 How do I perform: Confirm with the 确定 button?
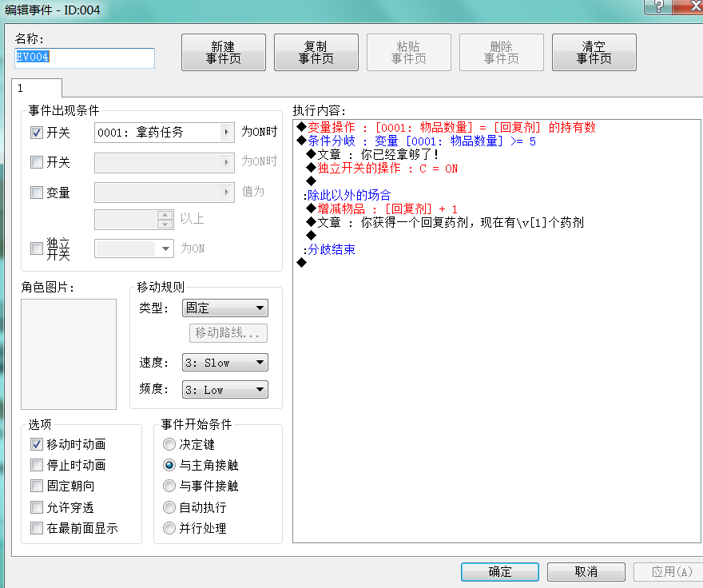(500, 572)
